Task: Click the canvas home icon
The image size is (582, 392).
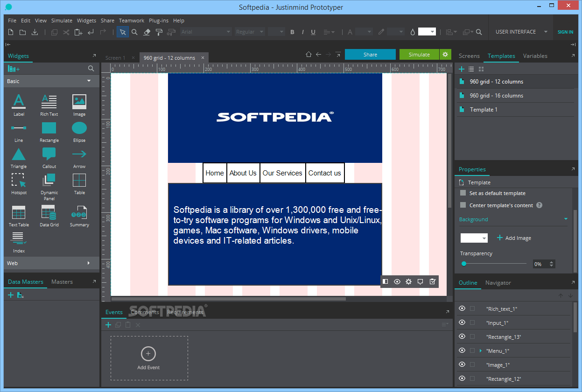Action: (309, 55)
